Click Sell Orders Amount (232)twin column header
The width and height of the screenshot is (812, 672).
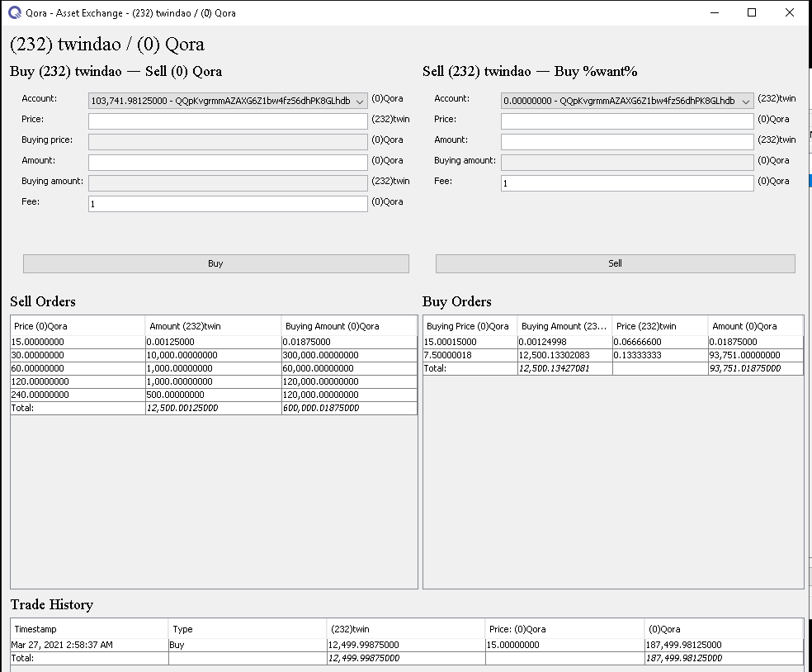click(214, 326)
